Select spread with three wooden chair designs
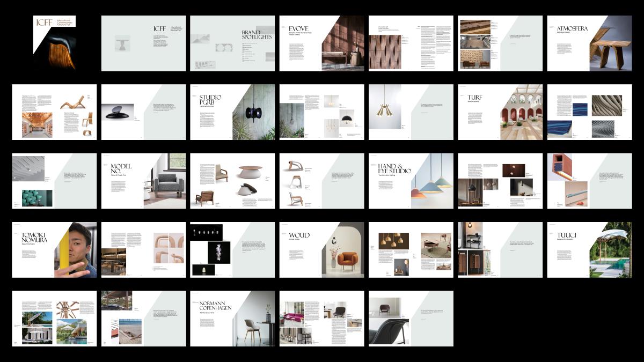Image resolution: width=644 pixels, height=362 pixels. pyautogui.click(x=322, y=181)
